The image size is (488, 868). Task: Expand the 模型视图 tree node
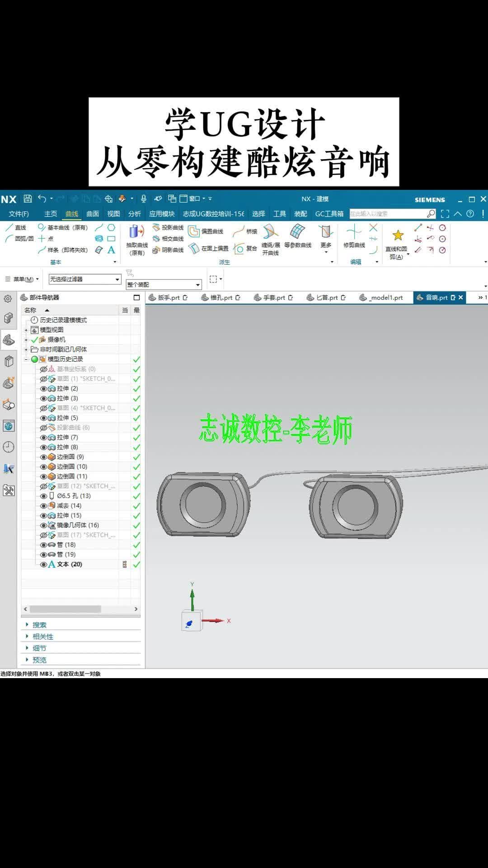tap(26, 330)
